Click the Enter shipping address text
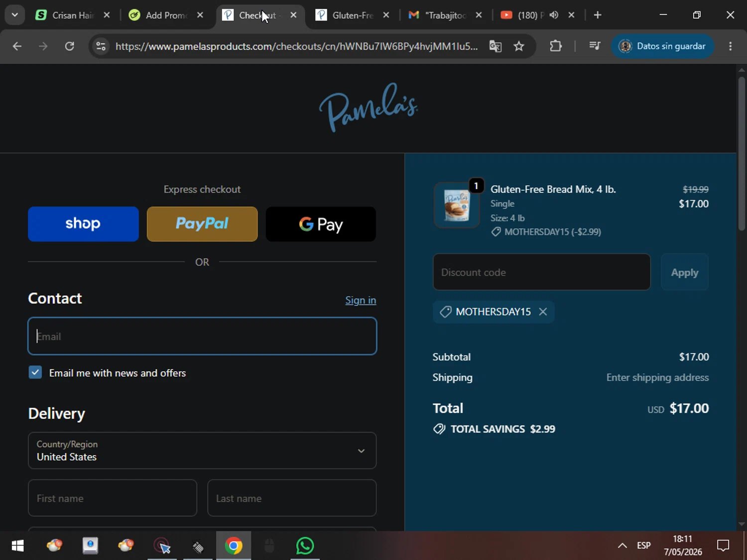Image resolution: width=747 pixels, height=560 pixels. pyautogui.click(x=657, y=377)
